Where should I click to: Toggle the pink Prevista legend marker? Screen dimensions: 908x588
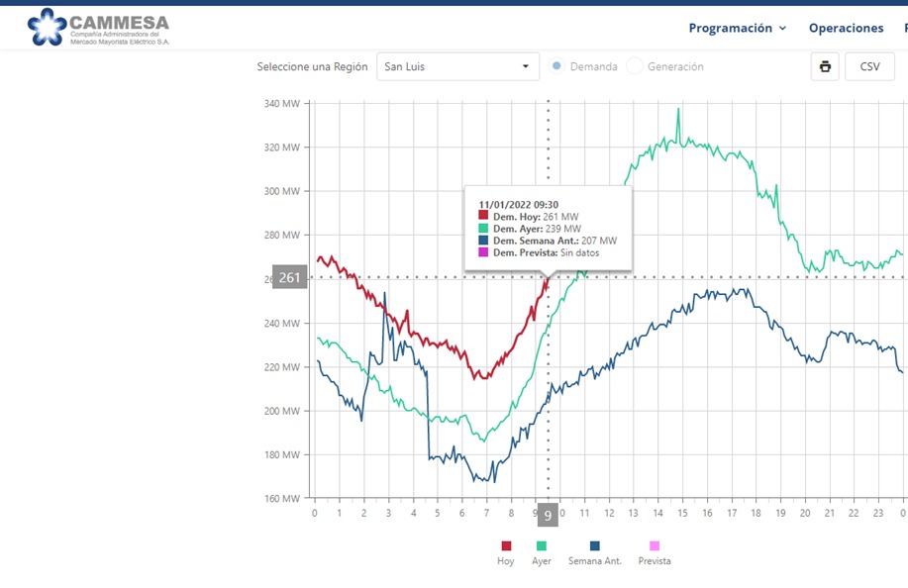[x=655, y=545]
